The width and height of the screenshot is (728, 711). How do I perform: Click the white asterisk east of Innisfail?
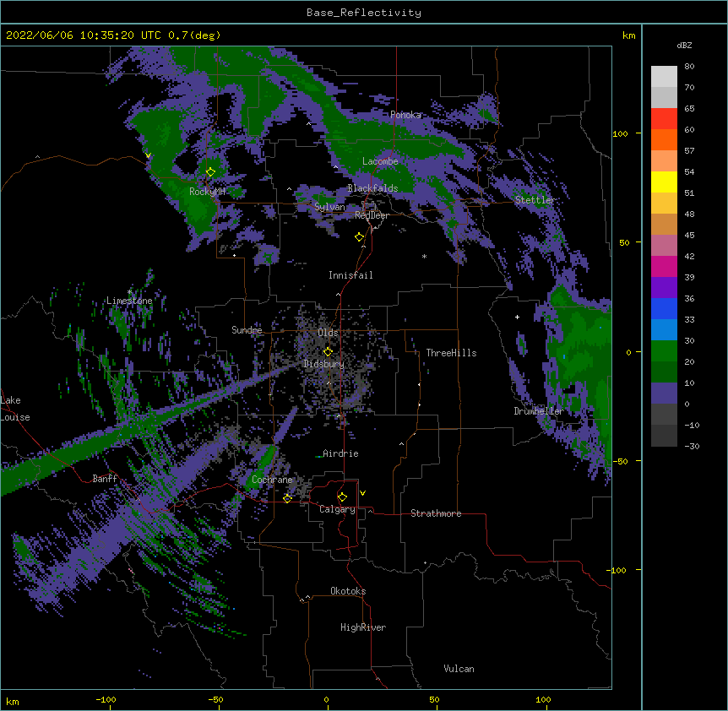click(x=424, y=256)
